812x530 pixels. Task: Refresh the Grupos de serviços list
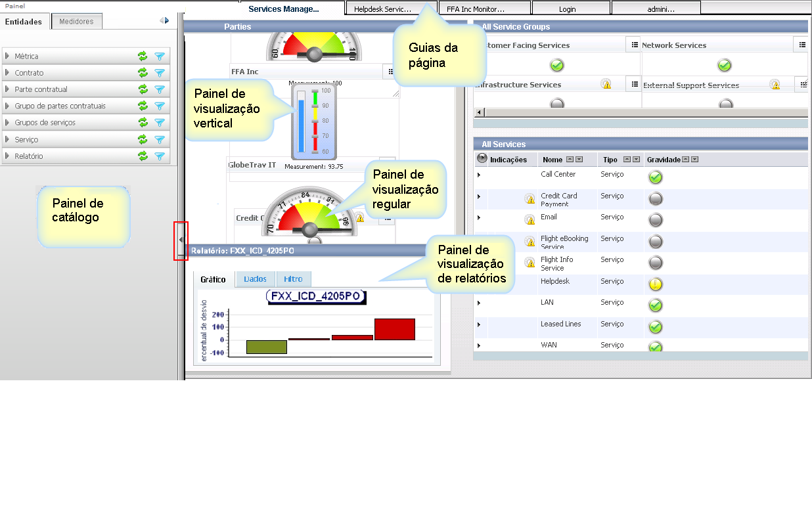tap(143, 123)
